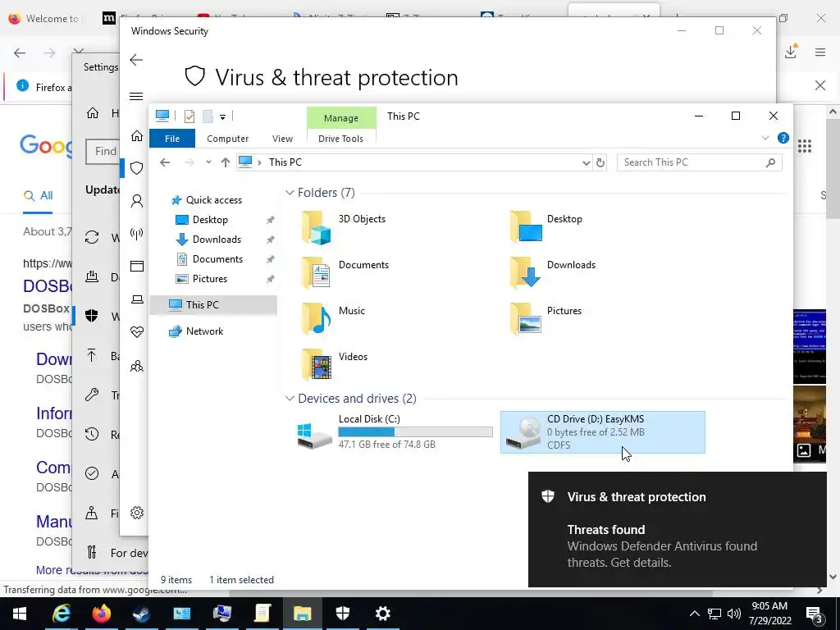The image size is (840, 630).
Task: Click the Refresh button in address bar
Action: pyautogui.click(x=600, y=162)
